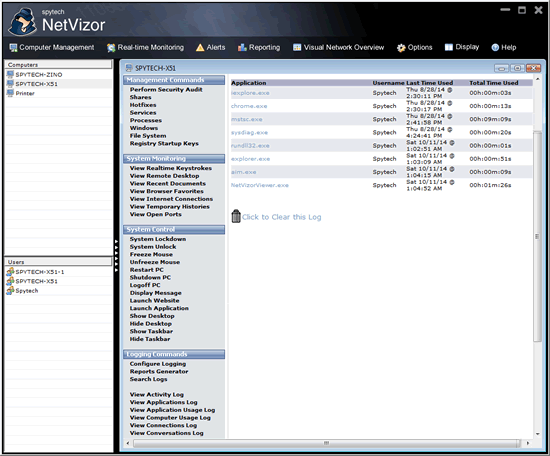
Task: Click the Computer Management monitor icon
Action: pos(13,47)
